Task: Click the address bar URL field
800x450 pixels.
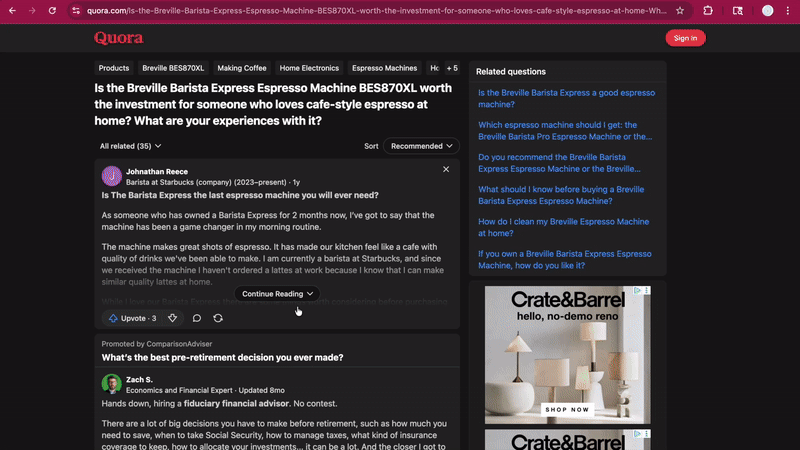Action: [377, 11]
